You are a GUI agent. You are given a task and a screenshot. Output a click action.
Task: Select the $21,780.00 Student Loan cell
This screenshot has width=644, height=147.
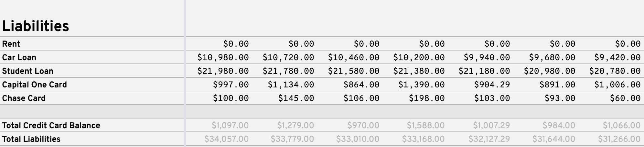(288, 71)
